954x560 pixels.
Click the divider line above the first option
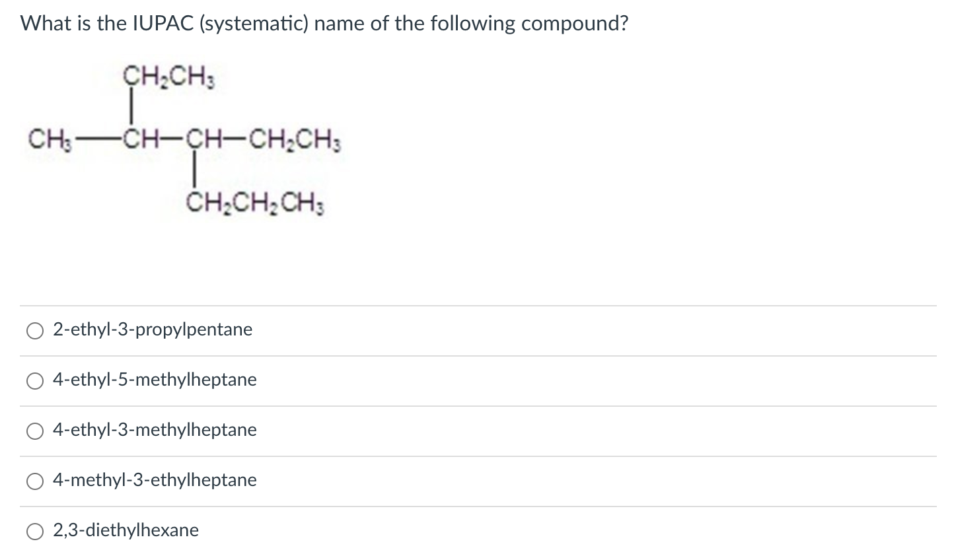[477, 305]
